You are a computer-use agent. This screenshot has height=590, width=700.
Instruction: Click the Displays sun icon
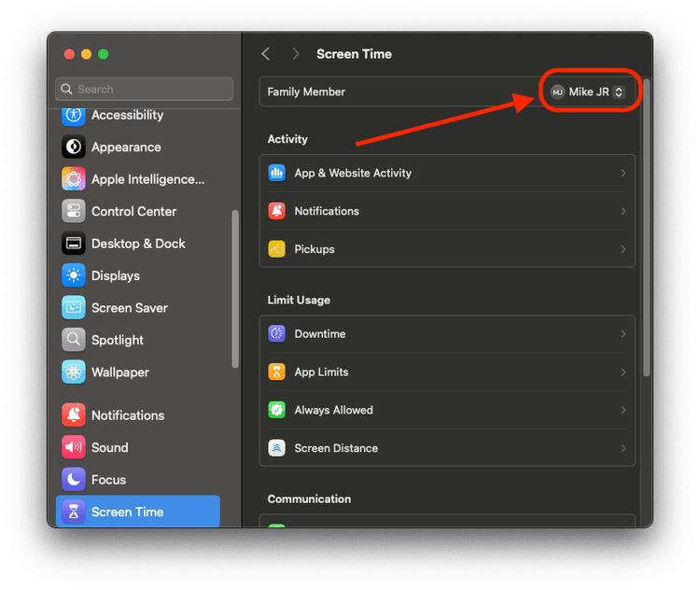click(74, 275)
